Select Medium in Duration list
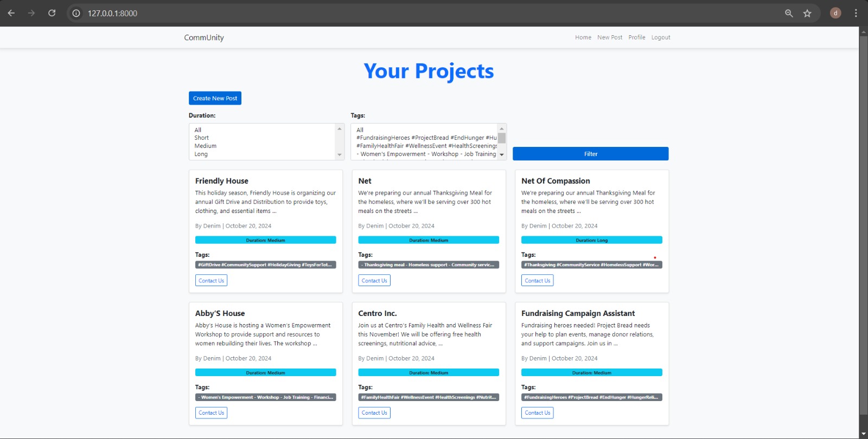 point(263,146)
